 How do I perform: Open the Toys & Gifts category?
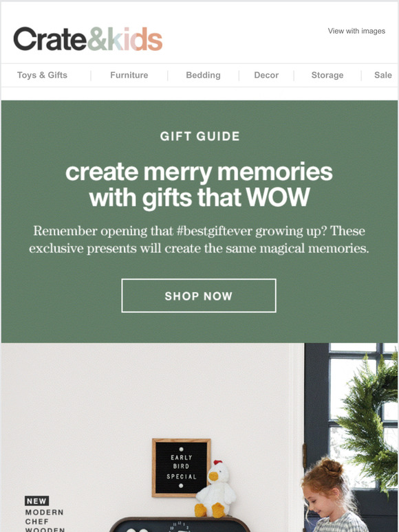click(x=42, y=75)
